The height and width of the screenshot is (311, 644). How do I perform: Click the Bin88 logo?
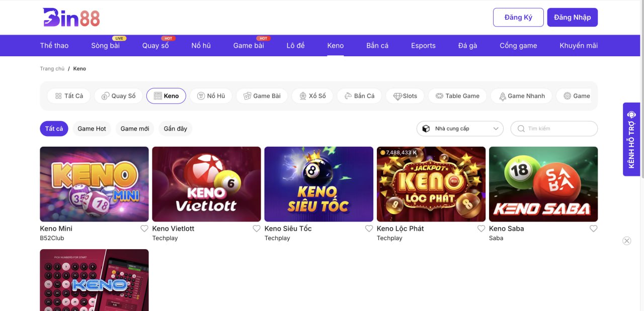coord(71,18)
